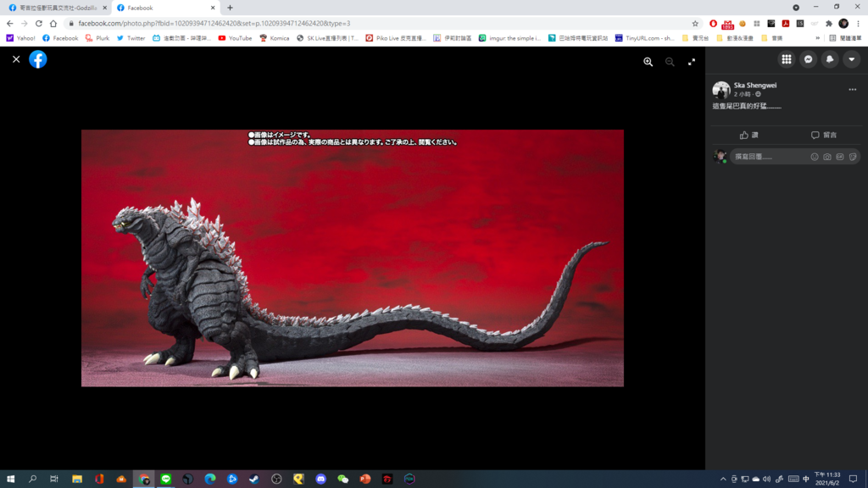Open Ska Shengwei's profile picture
The height and width of the screenshot is (488, 868).
coord(721,90)
